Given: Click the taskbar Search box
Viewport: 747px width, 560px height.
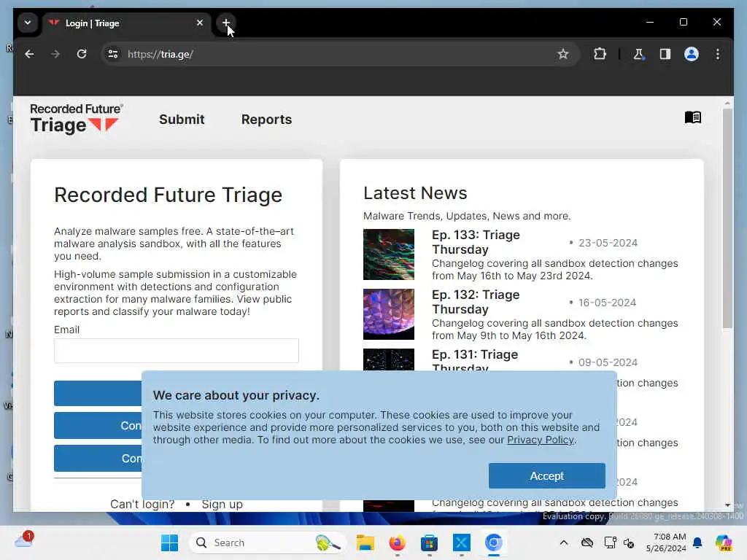Looking at the screenshot, I should tap(268, 542).
